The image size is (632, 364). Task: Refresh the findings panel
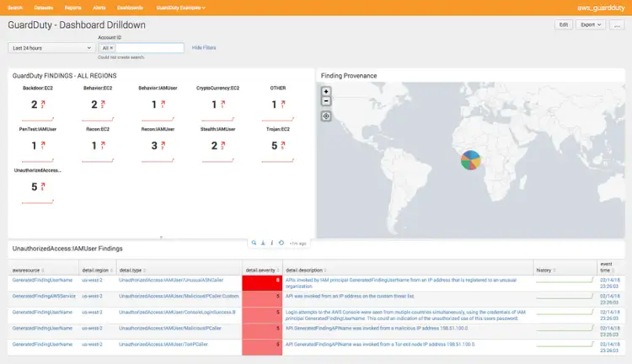281,243
